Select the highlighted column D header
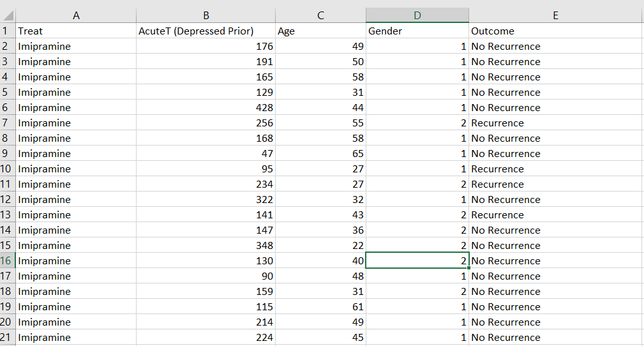Screen dimensions: 644x346 coord(417,15)
